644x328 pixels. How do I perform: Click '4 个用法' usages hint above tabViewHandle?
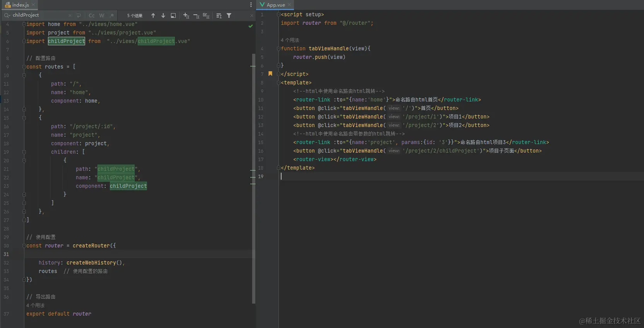290,40
